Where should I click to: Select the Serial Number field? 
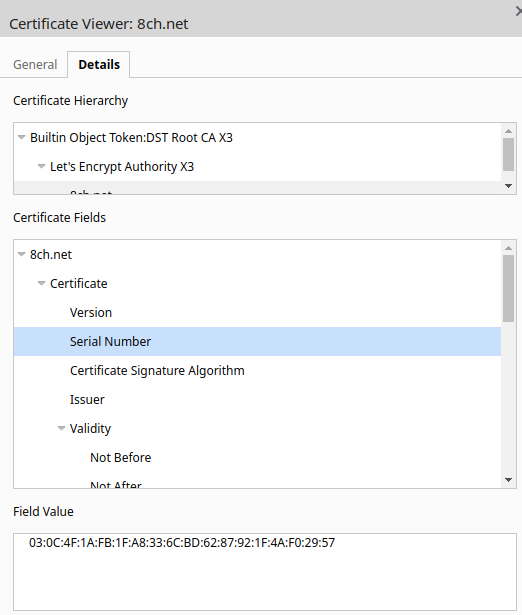257,342
